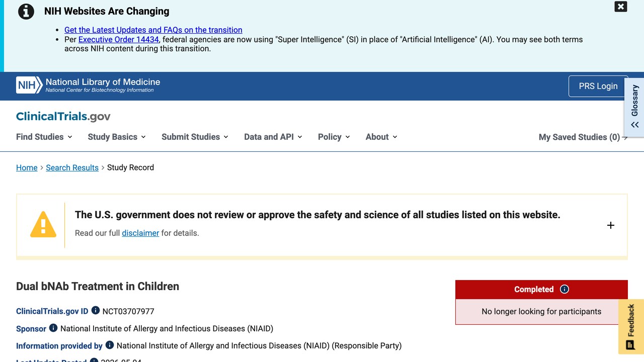Expand the Data and API menu
644x362 pixels.
pyautogui.click(x=273, y=137)
